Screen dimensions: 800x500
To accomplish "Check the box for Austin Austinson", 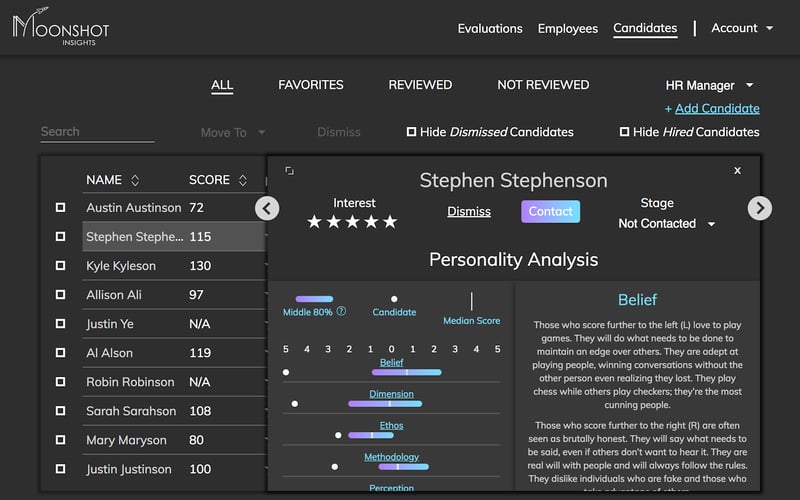I will (x=60, y=207).
